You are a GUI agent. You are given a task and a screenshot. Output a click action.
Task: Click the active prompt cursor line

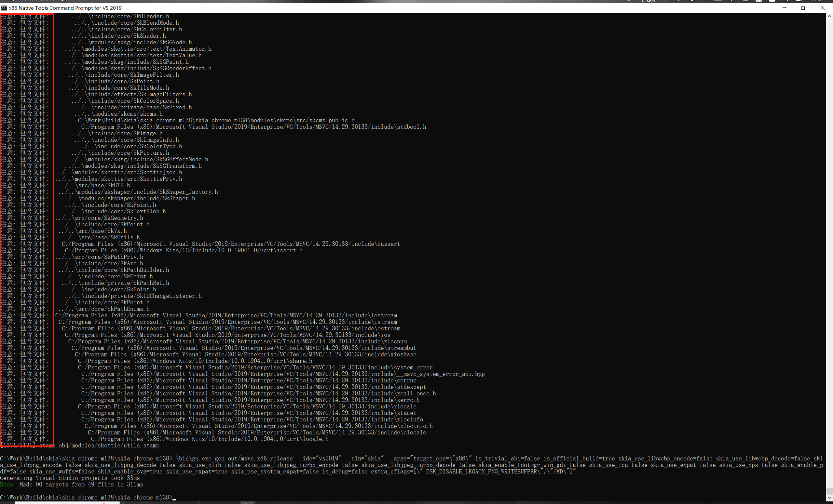pos(88,497)
